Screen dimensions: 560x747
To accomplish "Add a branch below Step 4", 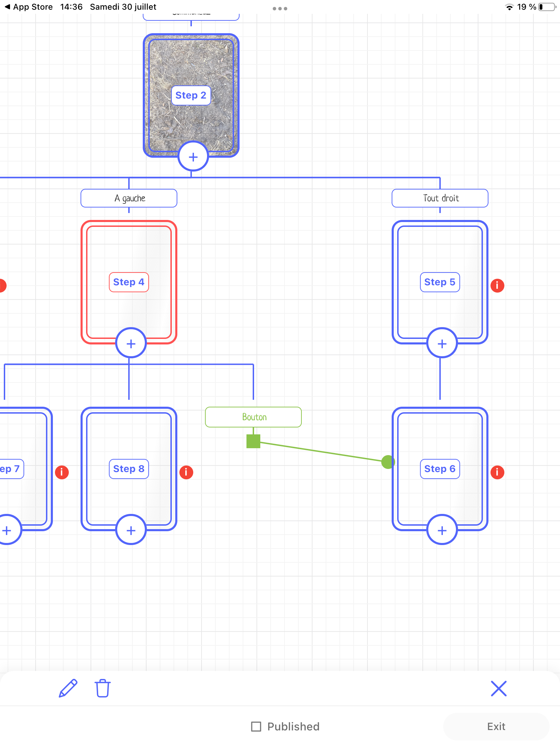I will click(131, 343).
